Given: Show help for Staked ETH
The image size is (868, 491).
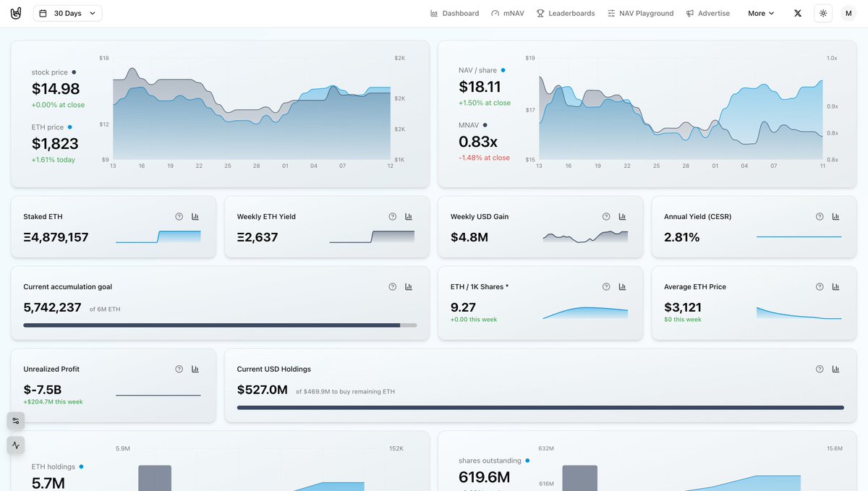Looking at the screenshot, I should pos(179,216).
